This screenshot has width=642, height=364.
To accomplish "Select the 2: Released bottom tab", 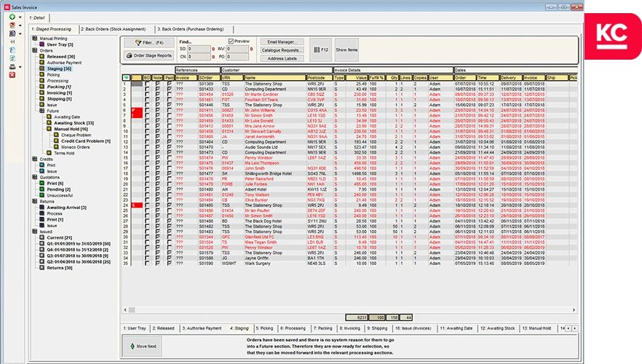I will (x=163, y=328).
